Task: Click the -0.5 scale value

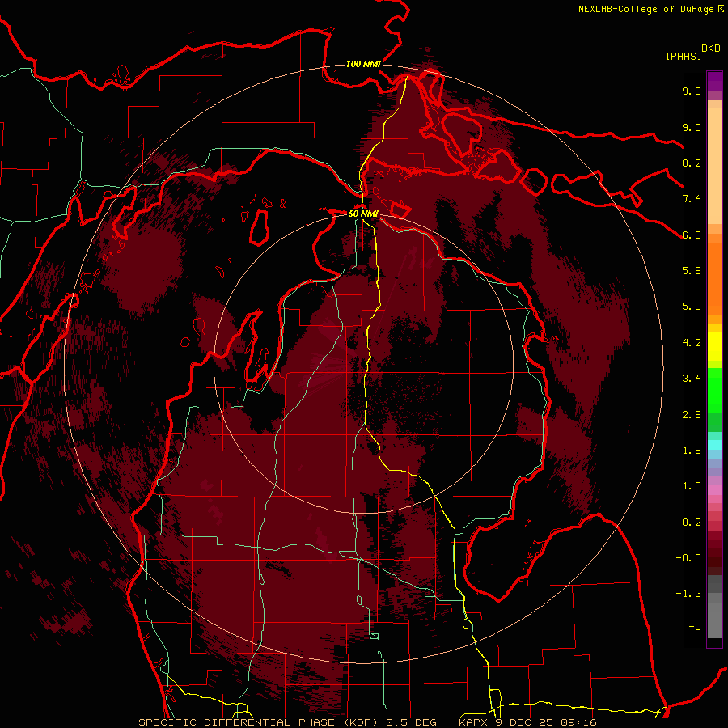Action: 688,558
